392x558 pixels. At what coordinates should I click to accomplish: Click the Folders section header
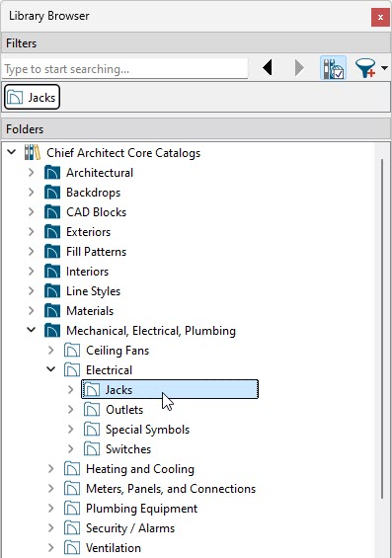coord(196,129)
